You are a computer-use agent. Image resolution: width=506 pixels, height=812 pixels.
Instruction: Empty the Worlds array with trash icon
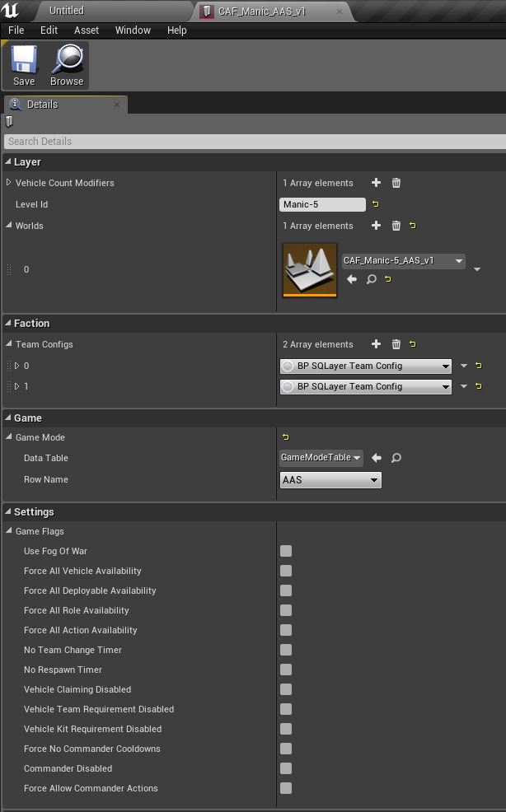[396, 226]
